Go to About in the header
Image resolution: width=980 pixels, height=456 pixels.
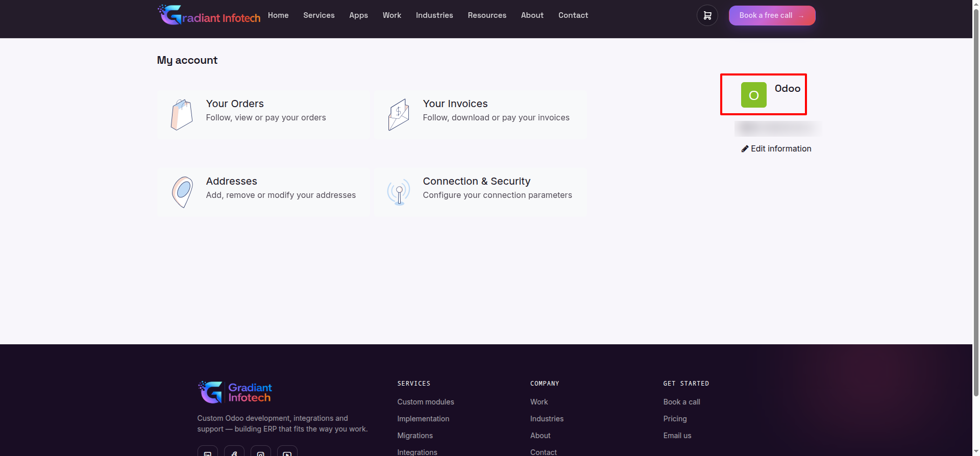[x=532, y=15]
